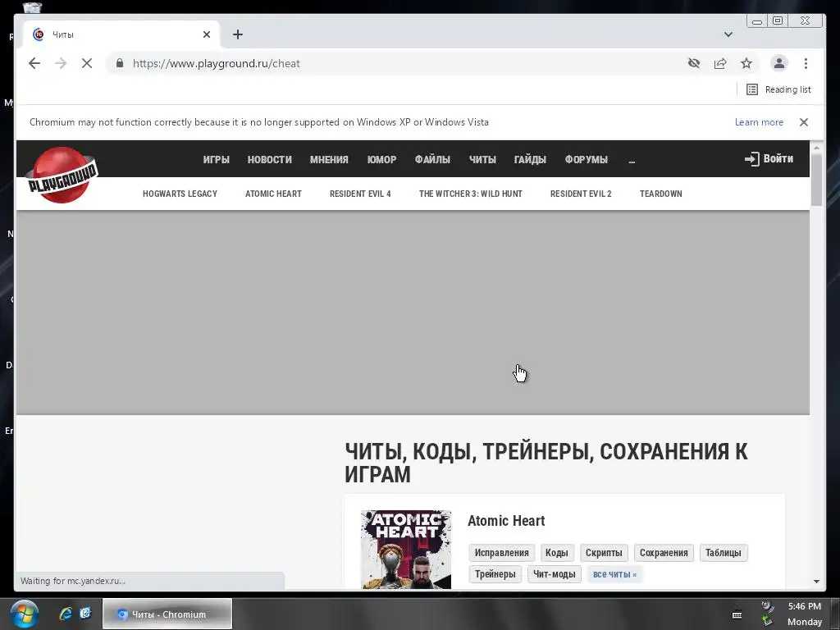840x630 pixels.
Task: Click the second quick launch icon
Action: point(85,614)
